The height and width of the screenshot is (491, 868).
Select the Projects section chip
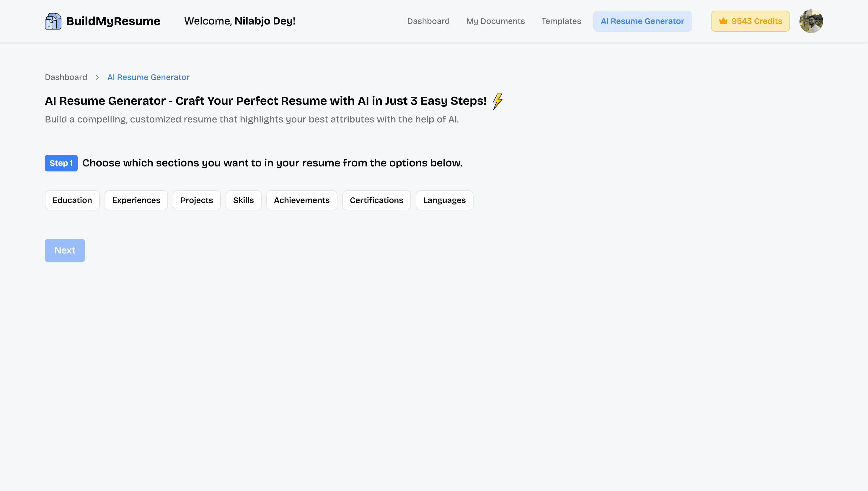197,200
